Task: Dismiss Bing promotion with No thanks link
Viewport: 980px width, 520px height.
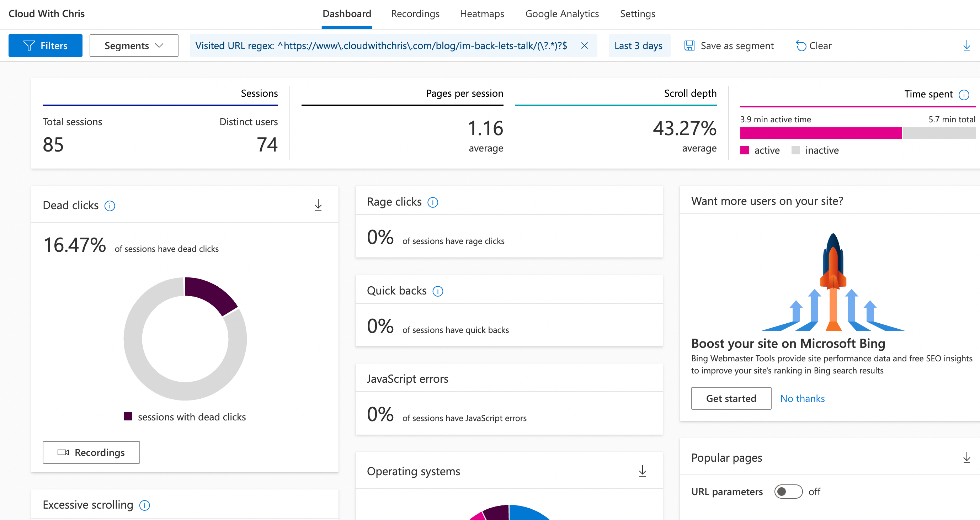Action: pos(802,398)
